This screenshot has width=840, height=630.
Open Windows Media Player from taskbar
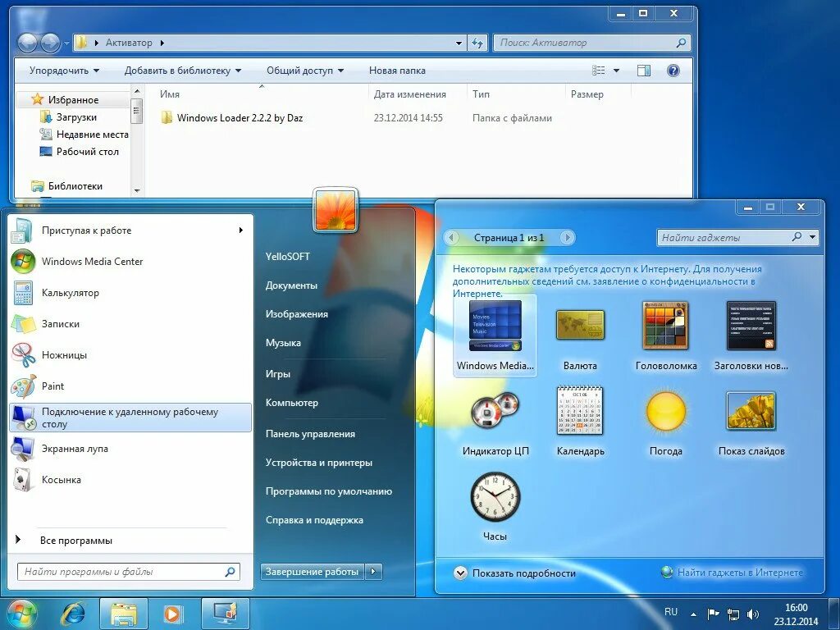click(173, 614)
